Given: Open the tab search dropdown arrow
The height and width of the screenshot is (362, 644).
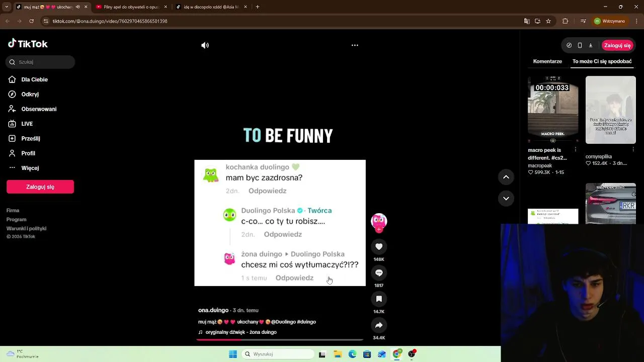Looking at the screenshot, I should pyautogui.click(x=7, y=7).
